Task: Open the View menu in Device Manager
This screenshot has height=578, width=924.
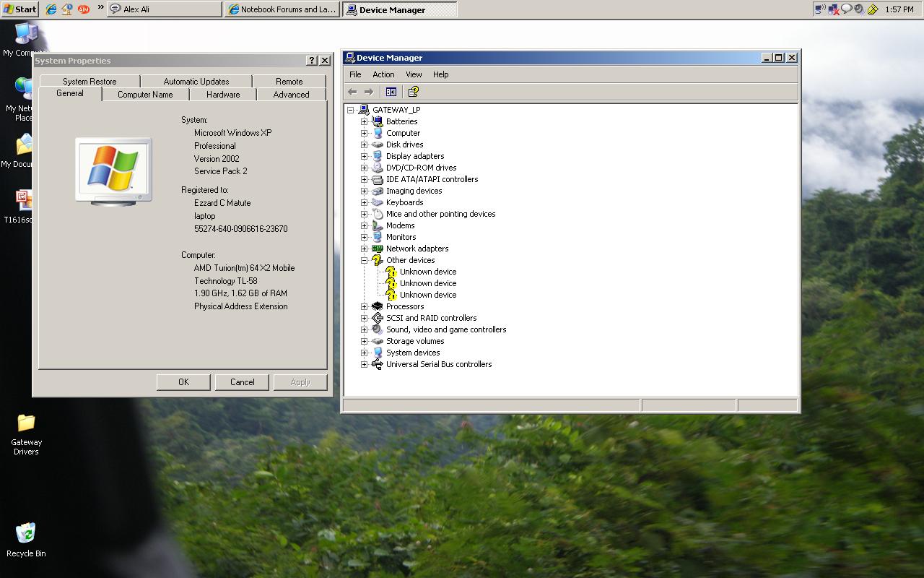Action: (x=414, y=74)
